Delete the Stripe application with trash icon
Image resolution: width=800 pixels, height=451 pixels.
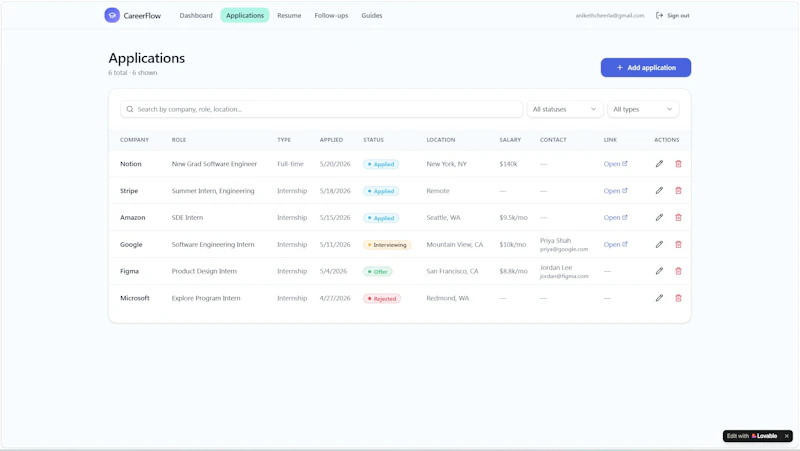click(678, 190)
